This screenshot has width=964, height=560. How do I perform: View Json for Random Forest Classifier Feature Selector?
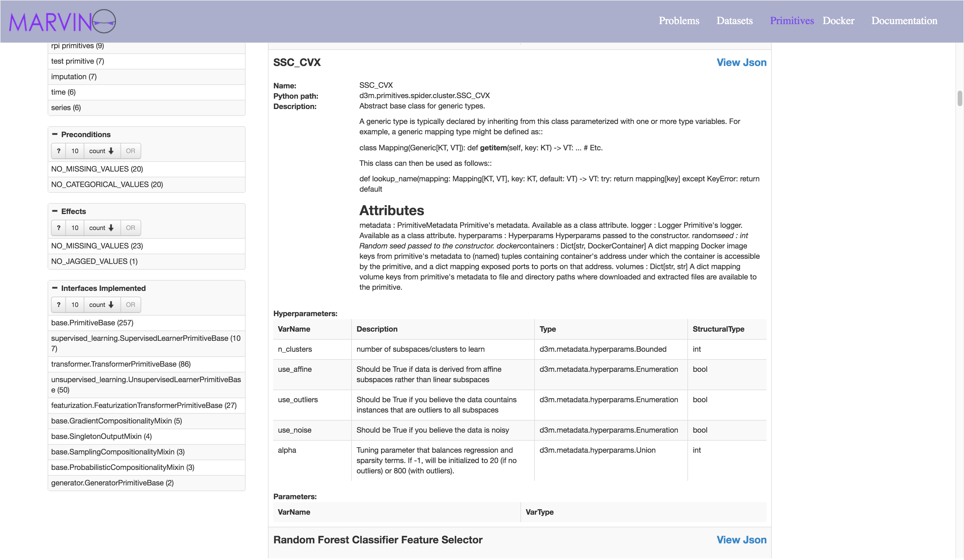click(741, 540)
